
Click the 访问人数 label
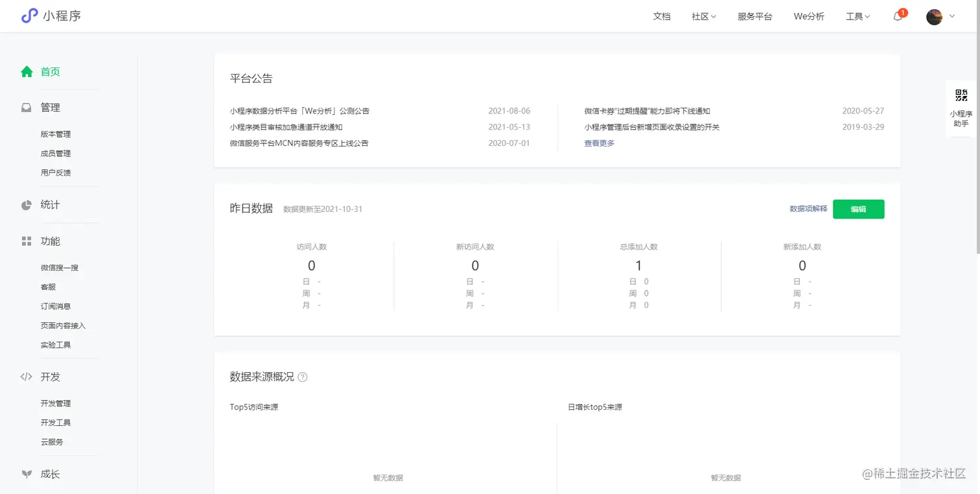(x=312, y=247)
